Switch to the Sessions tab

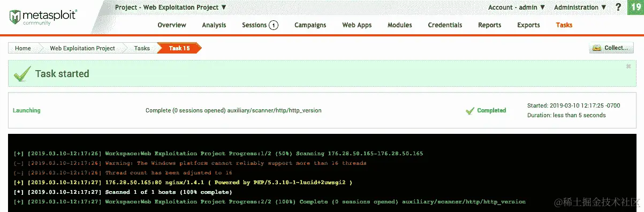point(254,25)
